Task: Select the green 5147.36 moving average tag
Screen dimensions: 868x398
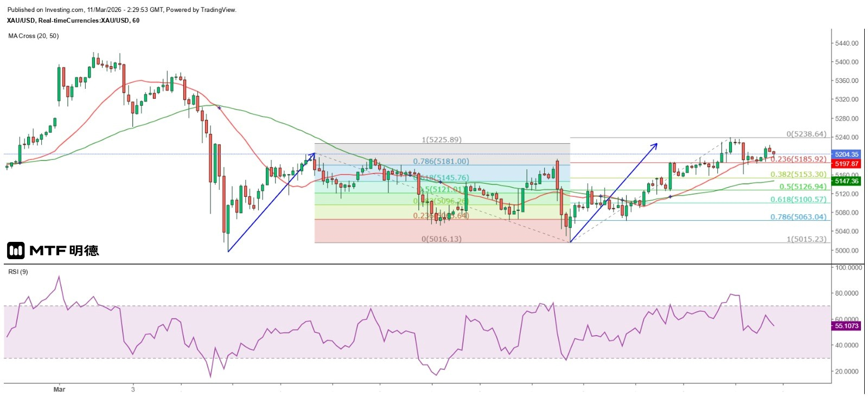Action: point(846,181)
